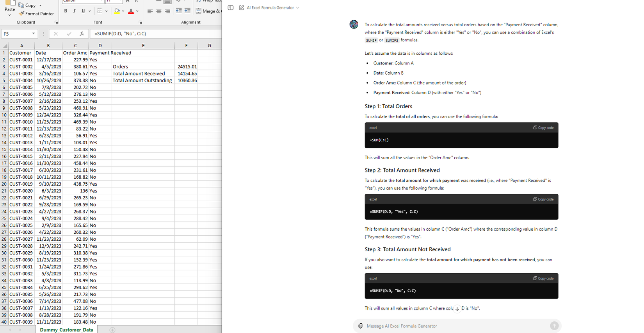The height and width of the screenshot is (333, 644).
Task: Start a new chat with edit icon
Action: coord(242,7)
